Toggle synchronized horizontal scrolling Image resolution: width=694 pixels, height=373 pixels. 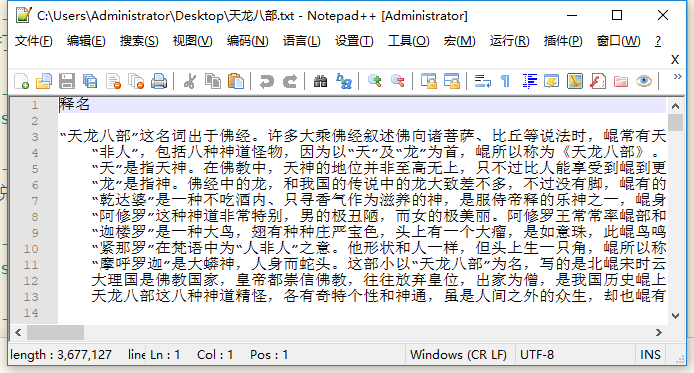pos(451,81)
